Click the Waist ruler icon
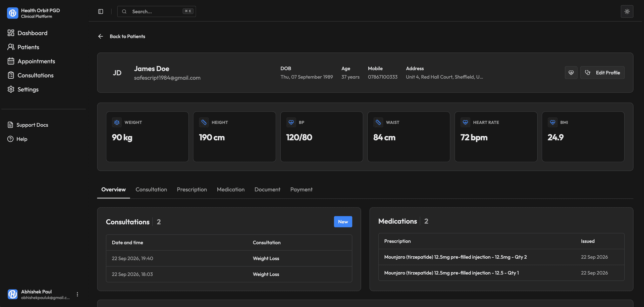 (378, 123)
